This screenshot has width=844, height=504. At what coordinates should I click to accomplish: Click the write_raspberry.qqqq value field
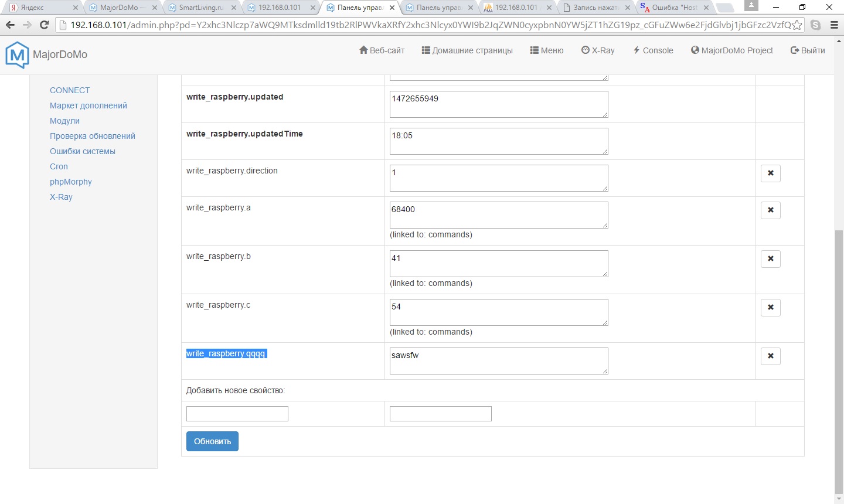(499, 361)
